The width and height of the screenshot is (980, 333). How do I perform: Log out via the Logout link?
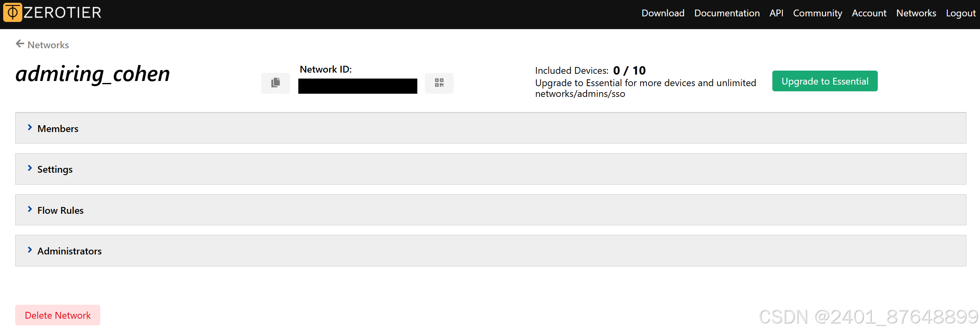click(x=961, y=13)
